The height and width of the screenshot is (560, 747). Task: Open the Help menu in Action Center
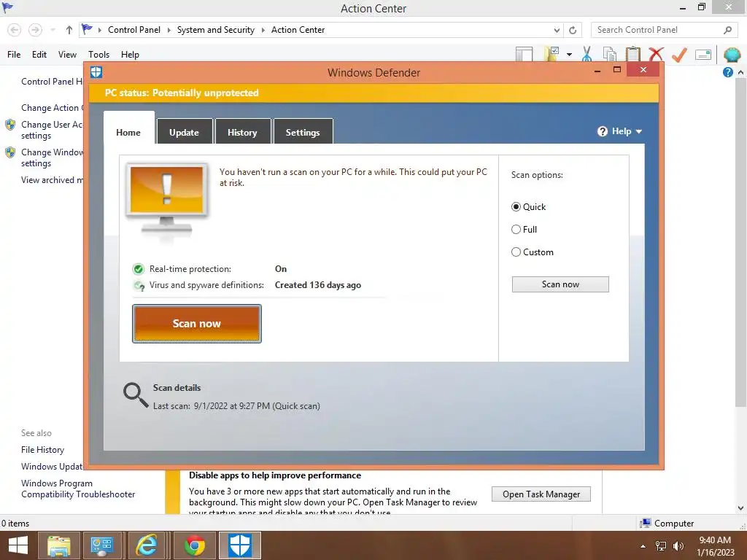pos(130,55)
